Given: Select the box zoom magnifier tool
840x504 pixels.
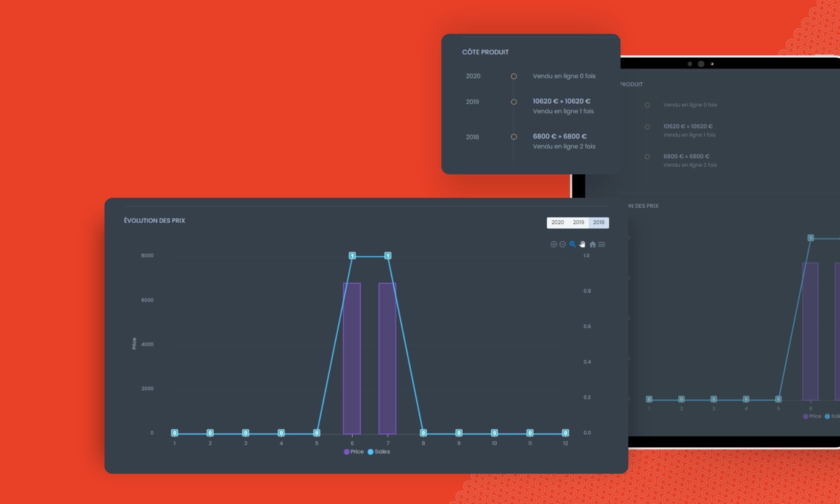Looking at the screenshot, I should tap(572, 244).
